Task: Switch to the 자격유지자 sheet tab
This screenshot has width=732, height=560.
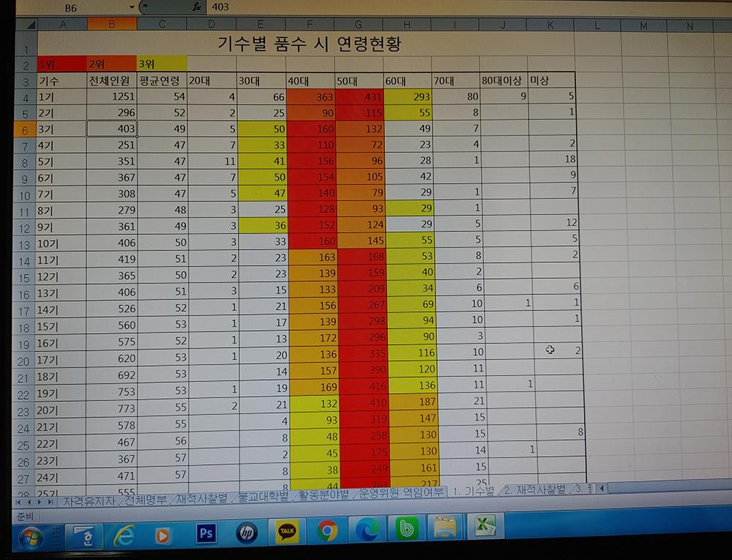Action: click(x=89, y=501)
